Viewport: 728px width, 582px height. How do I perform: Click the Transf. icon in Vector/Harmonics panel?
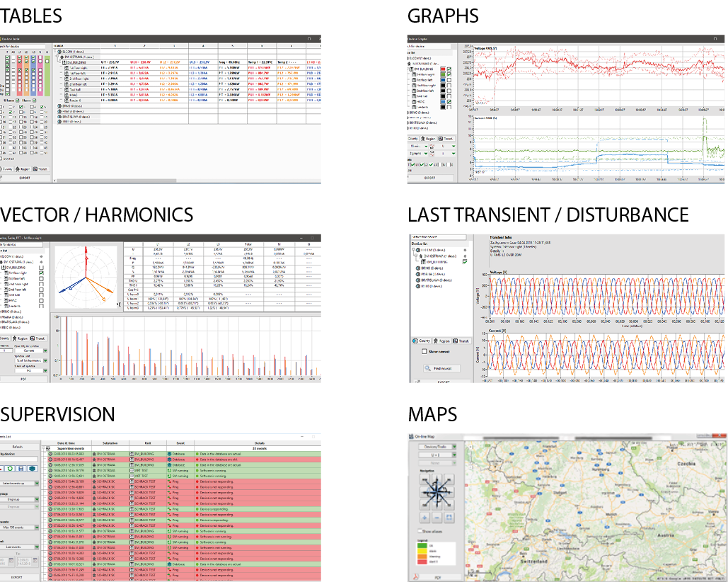(33, 338)
